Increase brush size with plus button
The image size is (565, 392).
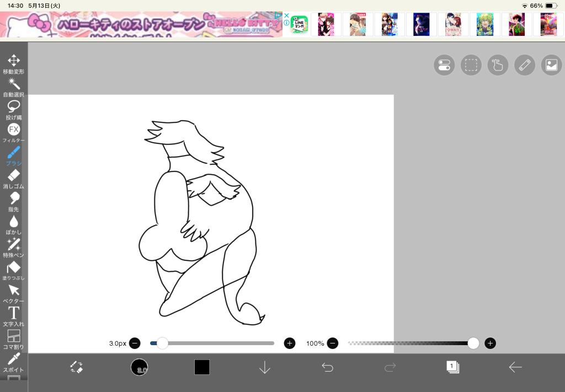pyautogui.click(x=290, y=343)
